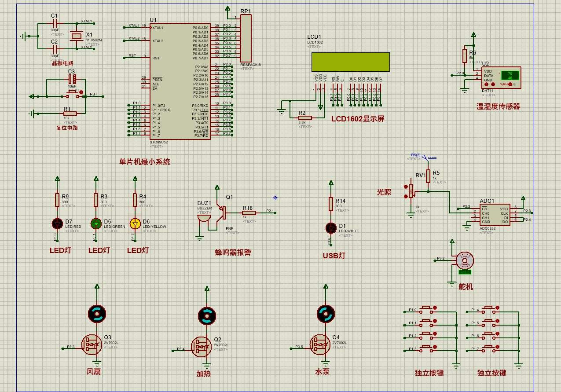Click the yellow LED D6 symbol

coord(135,224)
